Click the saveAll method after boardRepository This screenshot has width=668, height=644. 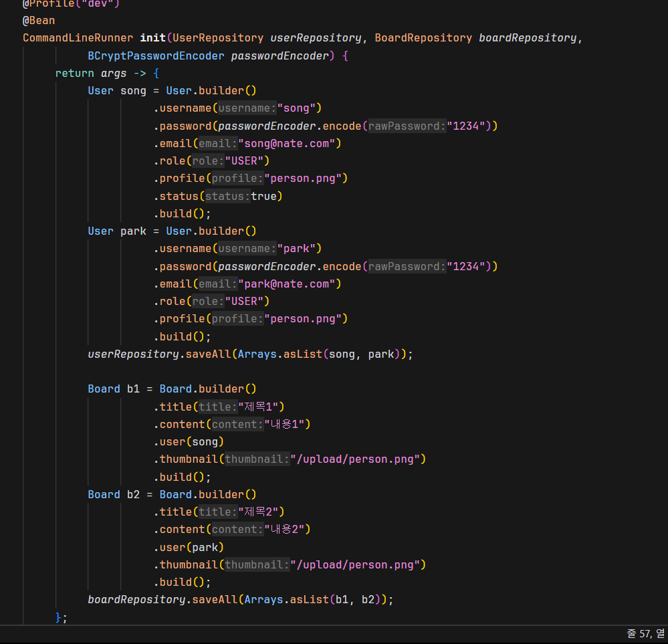pos(215,600)
